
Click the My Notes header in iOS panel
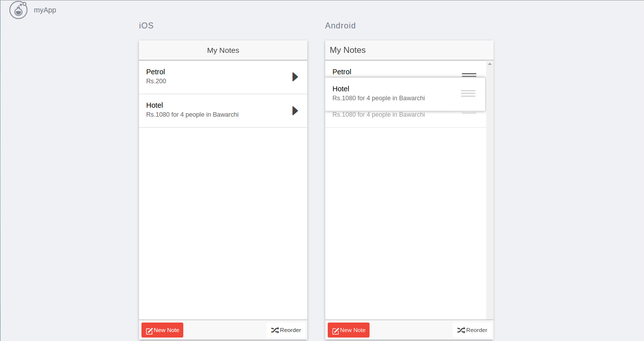pos(223,50)
